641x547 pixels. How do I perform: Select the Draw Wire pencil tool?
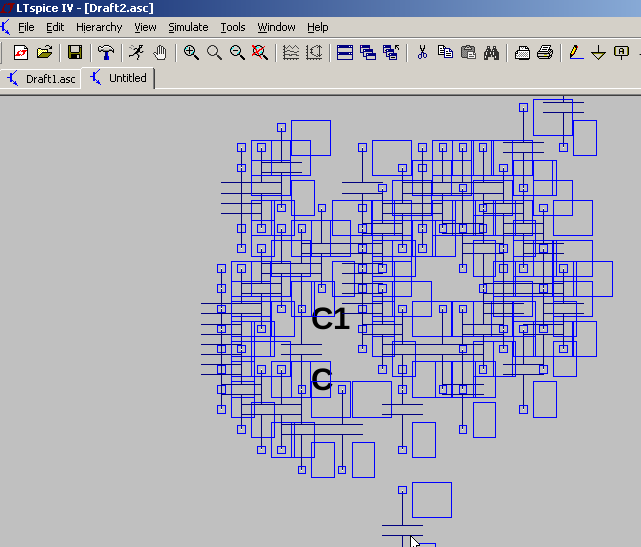[x=576, y=53]
